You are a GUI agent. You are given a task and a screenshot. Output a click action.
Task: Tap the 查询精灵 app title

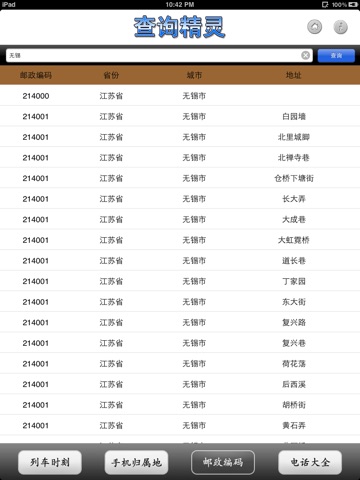179,27
